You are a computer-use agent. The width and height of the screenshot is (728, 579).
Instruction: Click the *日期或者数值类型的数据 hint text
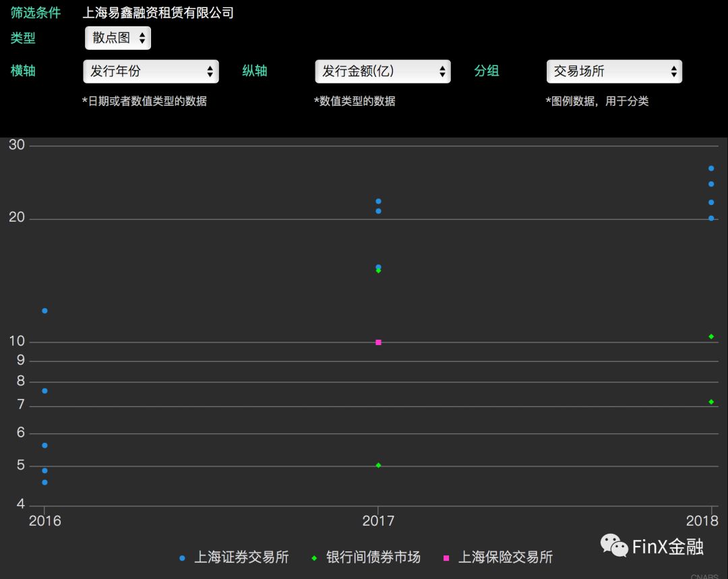coord(144,101)
